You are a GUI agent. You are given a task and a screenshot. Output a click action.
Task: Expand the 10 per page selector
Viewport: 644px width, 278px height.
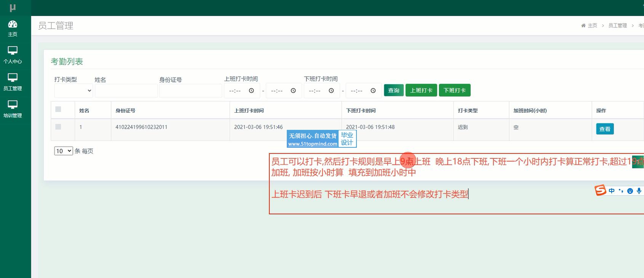(x=63, y=151)
